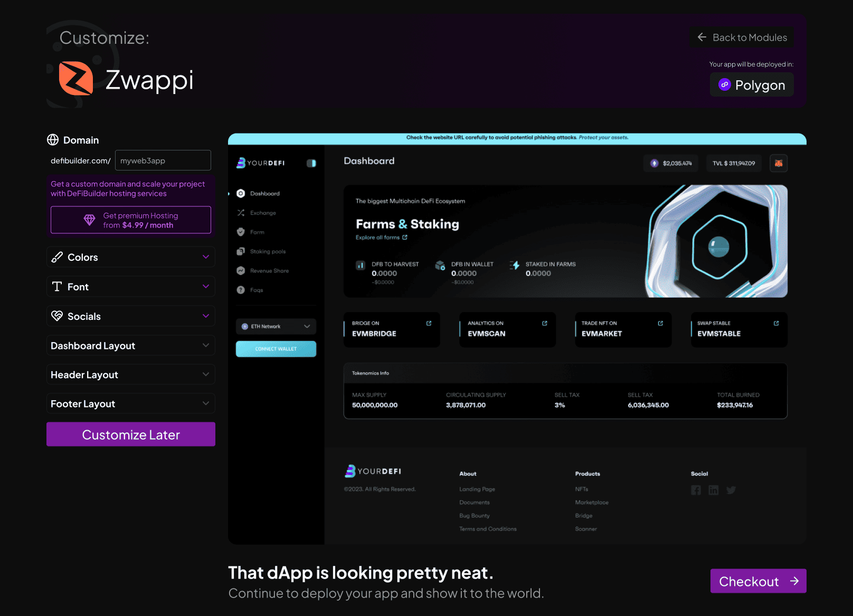Open the Bridge footer link
Viewport: 853px width, 616px height.
[584, 516]
